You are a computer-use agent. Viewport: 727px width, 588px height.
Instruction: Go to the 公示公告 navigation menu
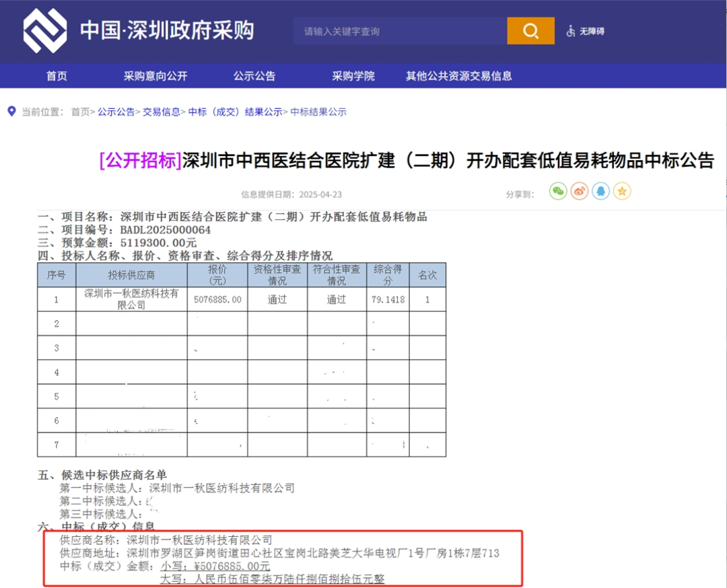[254, 76]
